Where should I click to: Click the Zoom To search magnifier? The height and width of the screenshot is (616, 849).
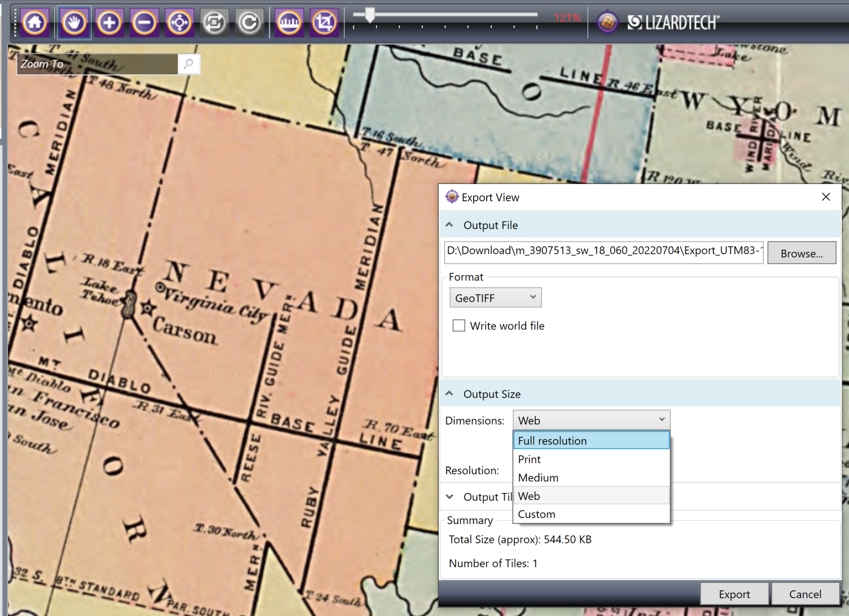pos(189,64)
